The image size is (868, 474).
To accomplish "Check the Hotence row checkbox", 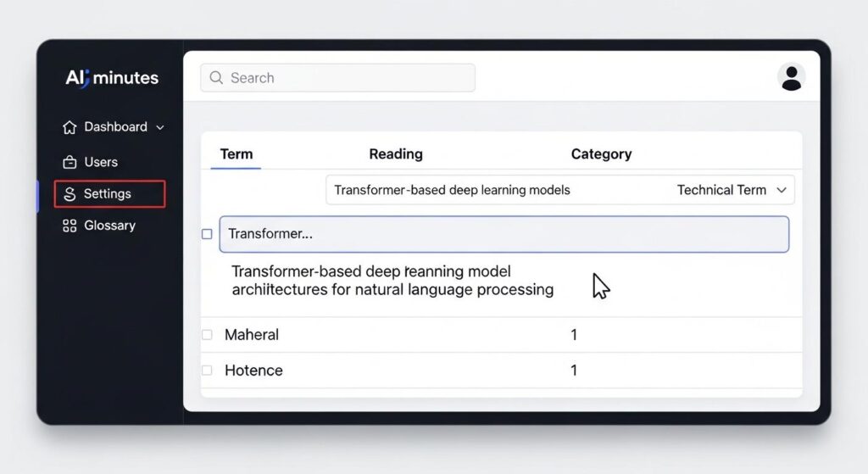I will tap(207, 371).
